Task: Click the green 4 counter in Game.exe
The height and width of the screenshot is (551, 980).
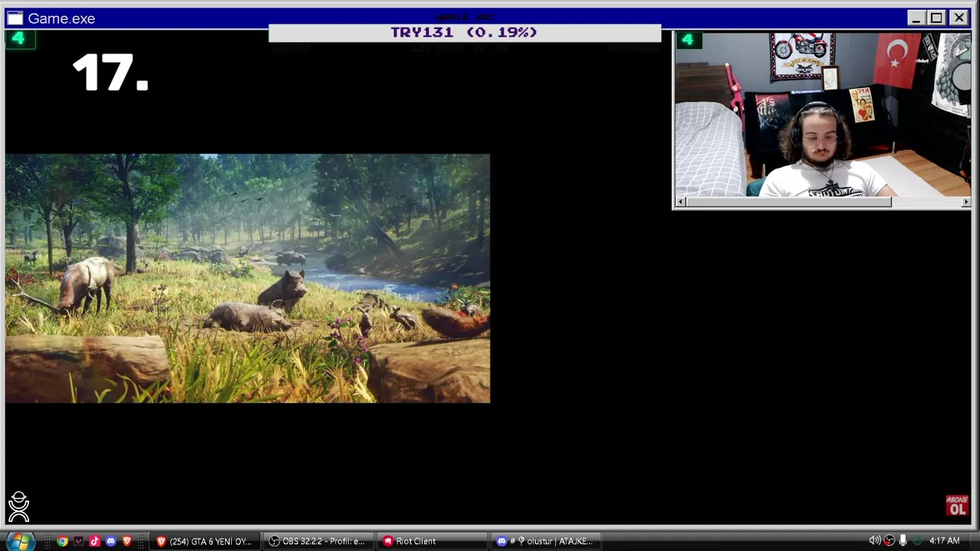Action: pos(19,38)
